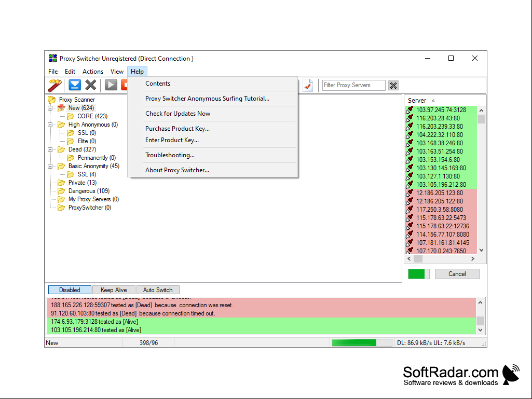Image resolution: width=532 pixels, height=399 pixels.
Task: Click the plug icon beside 117.250.3.58:8080
Action: [410, 209]
